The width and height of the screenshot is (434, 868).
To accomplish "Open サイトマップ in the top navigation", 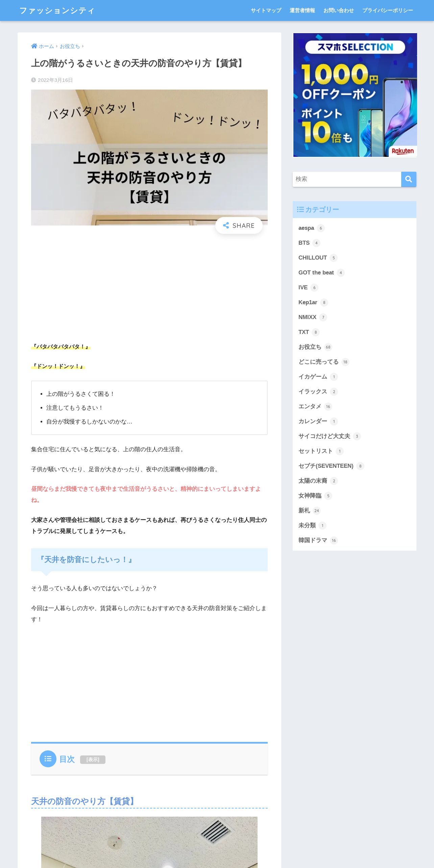I will click(x=266, y=10).
